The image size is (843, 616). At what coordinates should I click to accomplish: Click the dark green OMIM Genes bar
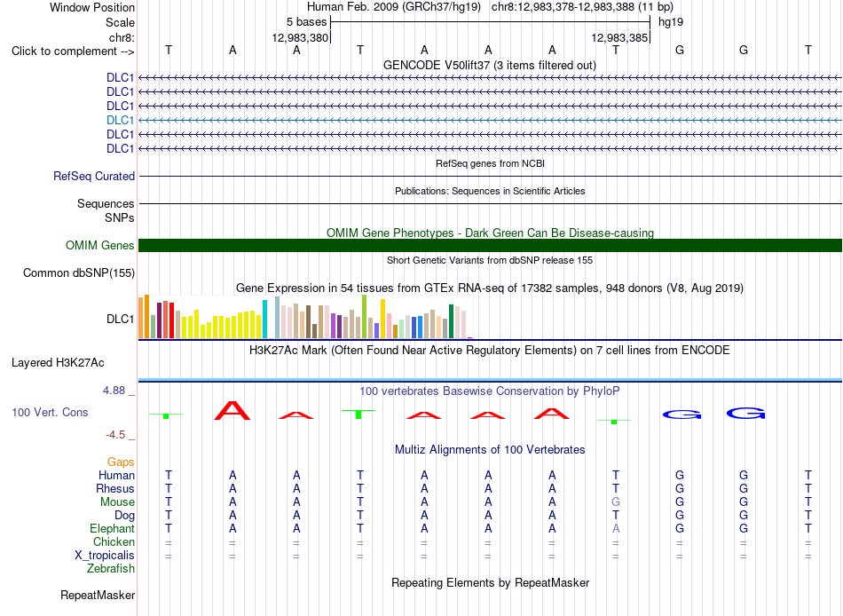tap(490, 245)
